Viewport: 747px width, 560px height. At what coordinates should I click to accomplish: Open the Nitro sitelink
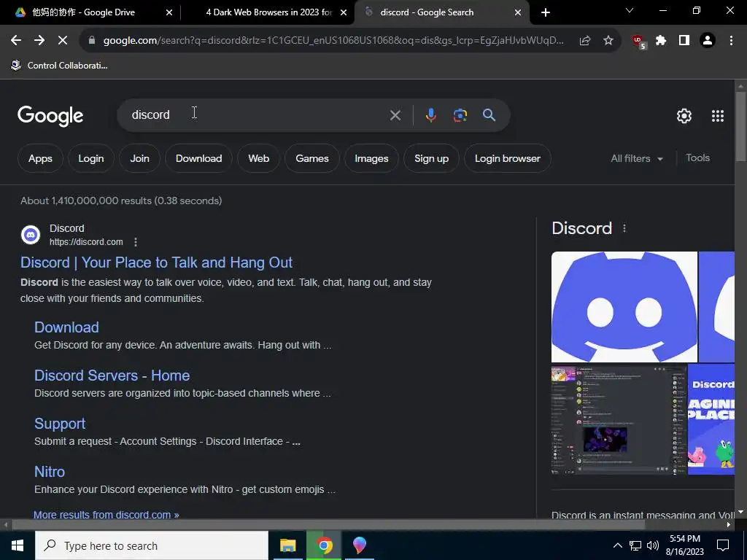tap(50, 472)
